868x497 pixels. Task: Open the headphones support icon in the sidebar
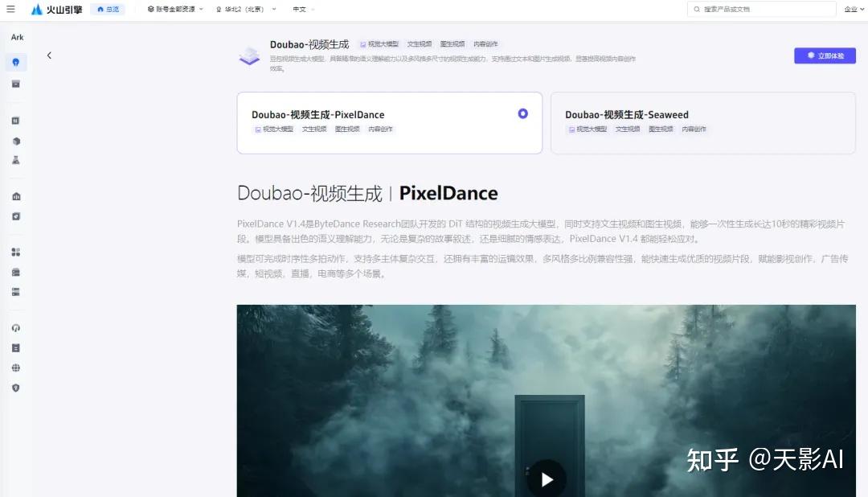click(x=16, y=327)
